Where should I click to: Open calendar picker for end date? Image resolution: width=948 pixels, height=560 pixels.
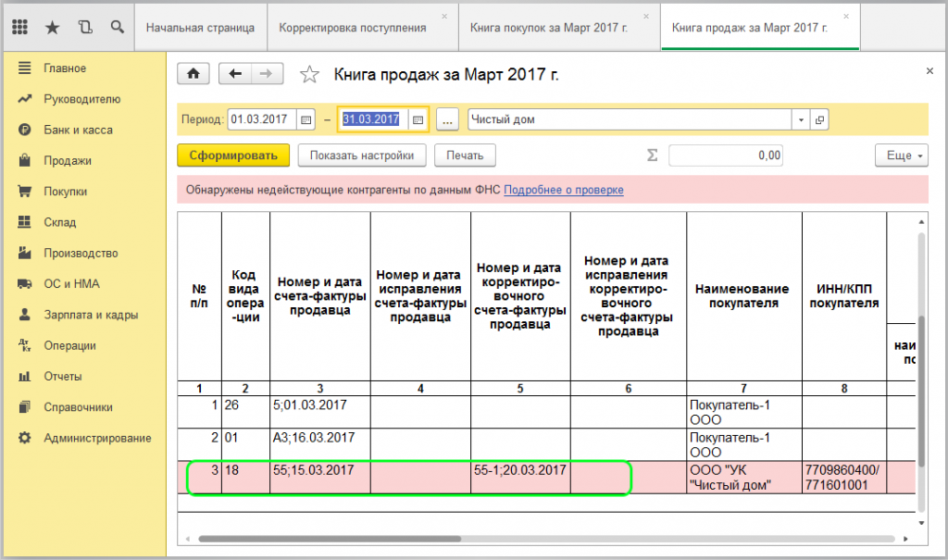click(418, 119)
